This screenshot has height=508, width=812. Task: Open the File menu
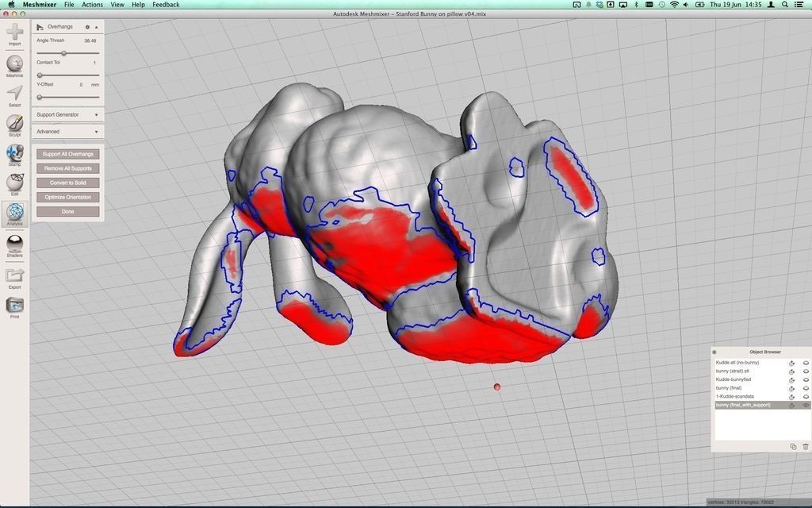[69, 4]
